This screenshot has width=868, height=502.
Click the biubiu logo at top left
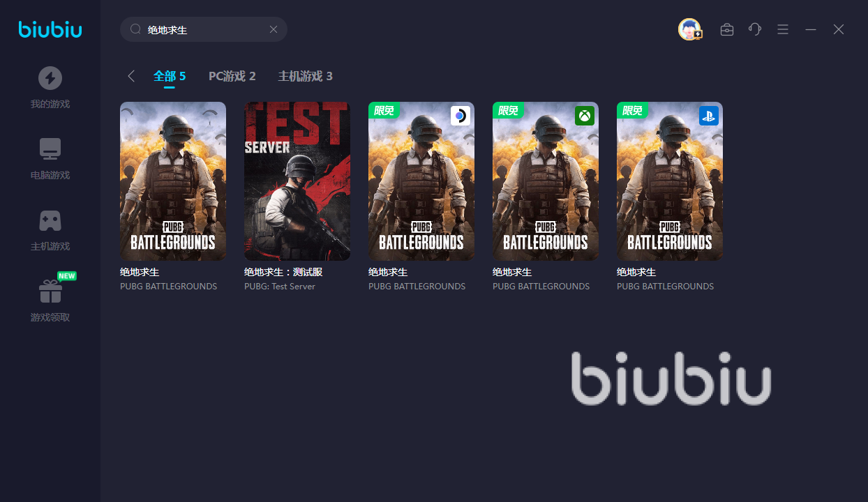coord(50,29)
